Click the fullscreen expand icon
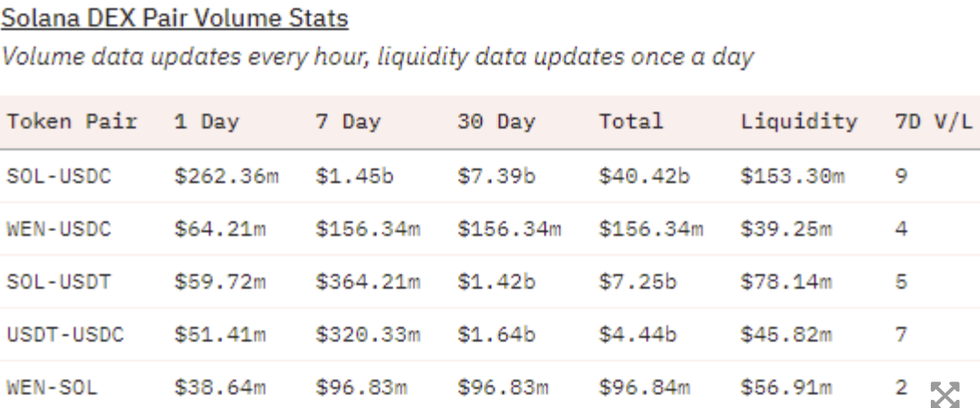The width and height of the screenshot is (980, 408). (945, 395)
